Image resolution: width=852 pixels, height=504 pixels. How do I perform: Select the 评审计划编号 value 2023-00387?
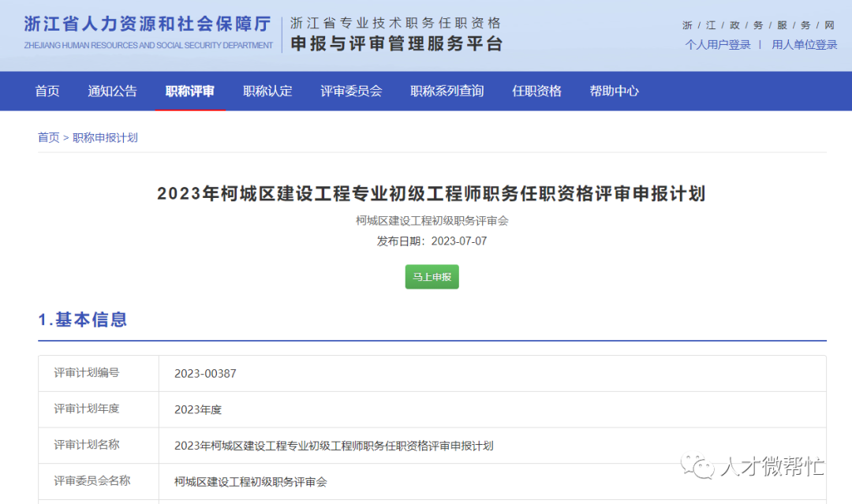click(206, 373)
